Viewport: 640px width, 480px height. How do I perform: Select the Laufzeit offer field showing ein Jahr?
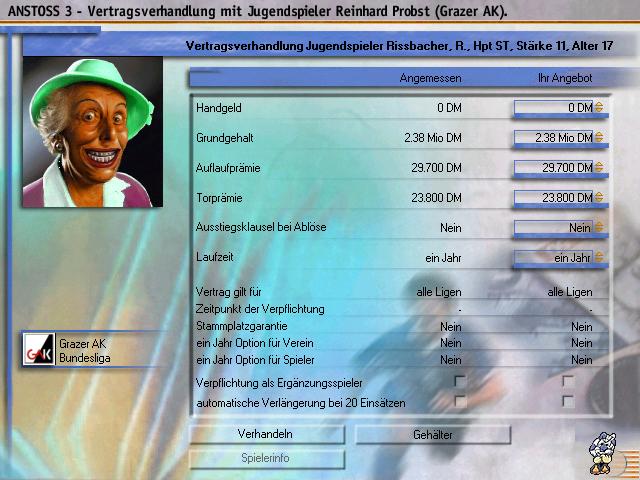553,258
